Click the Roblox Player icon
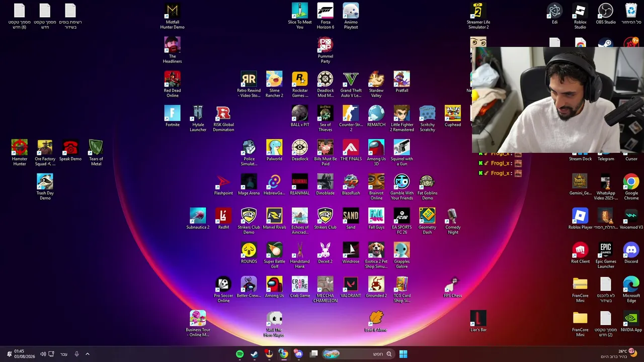Screen dimensions: 644x362 pos(580,219)
